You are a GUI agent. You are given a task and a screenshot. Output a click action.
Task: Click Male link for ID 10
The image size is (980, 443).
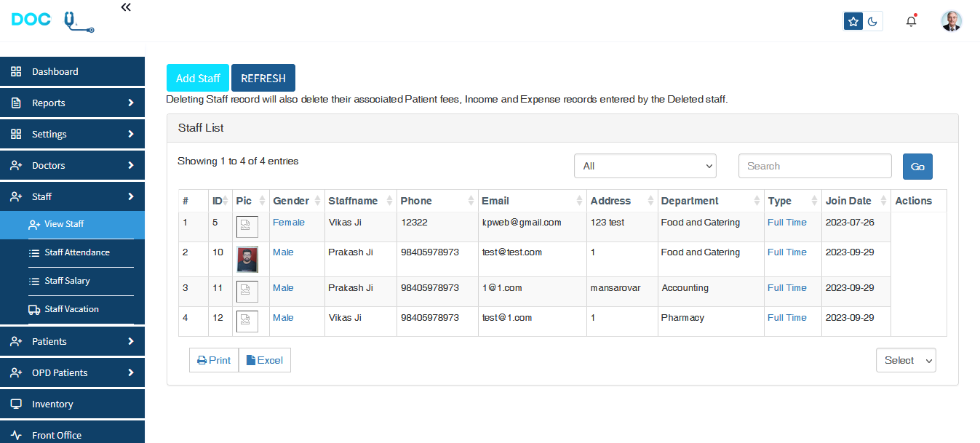pos(283,252)
